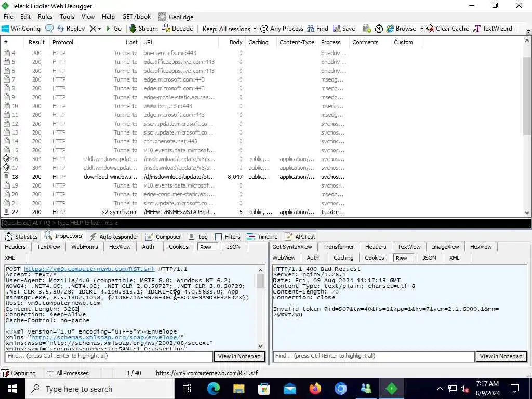
Task: Open response Transformer tab
Action: click(x=338, y=247)
